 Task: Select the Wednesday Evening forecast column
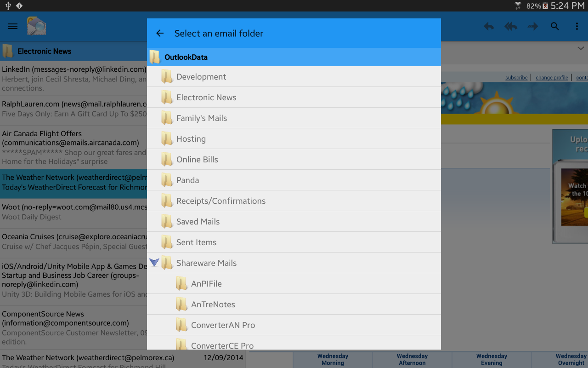pos(492,360)
